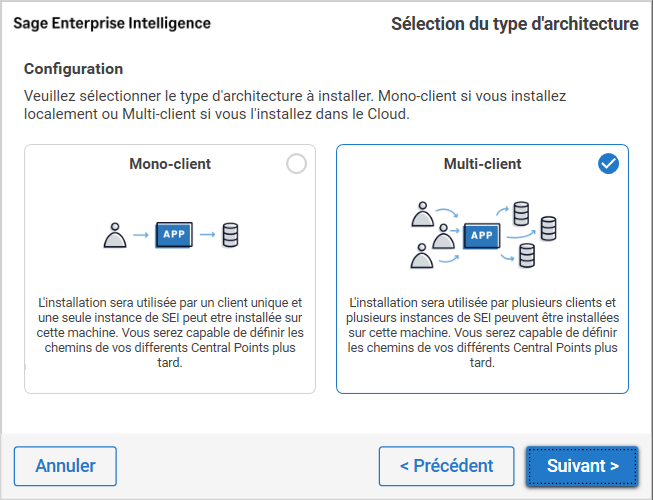This screenshot has width=653, height=500.
Task: Click the Mono-client card title
Action: click(x=170, y=164)
